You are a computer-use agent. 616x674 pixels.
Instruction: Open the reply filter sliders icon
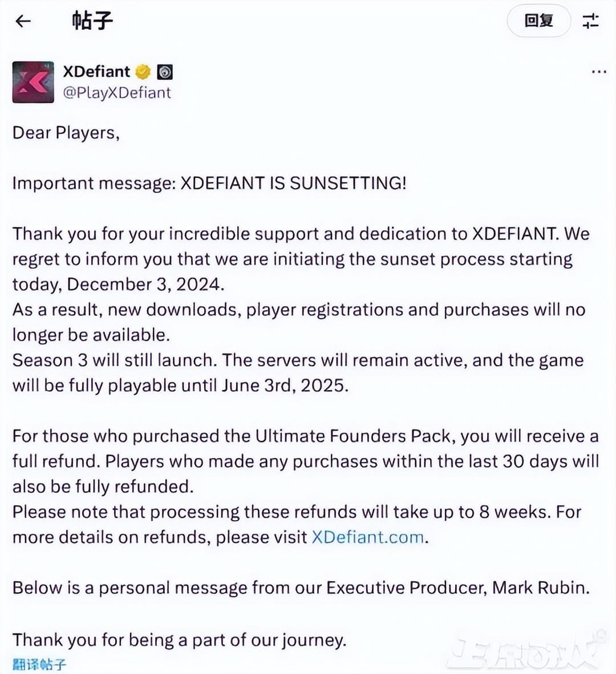coord(590,22)
